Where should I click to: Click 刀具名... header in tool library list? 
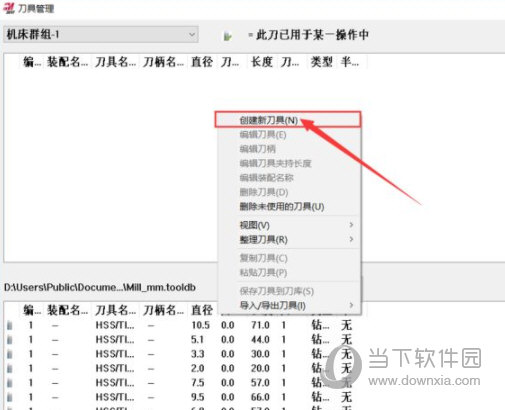tap(115, 310)
